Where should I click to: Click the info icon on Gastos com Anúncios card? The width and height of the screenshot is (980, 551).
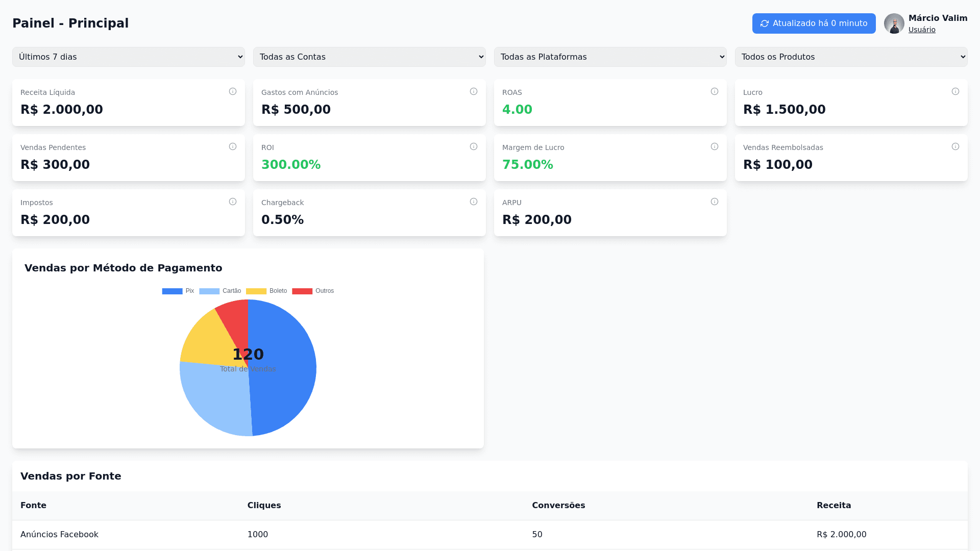point(474,91)
